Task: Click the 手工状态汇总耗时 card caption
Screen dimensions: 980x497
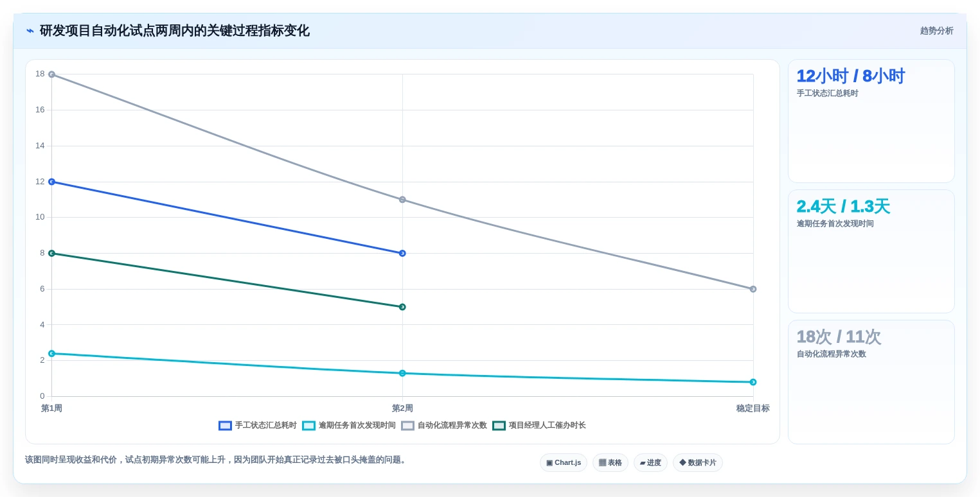Action: pos(828,93)
